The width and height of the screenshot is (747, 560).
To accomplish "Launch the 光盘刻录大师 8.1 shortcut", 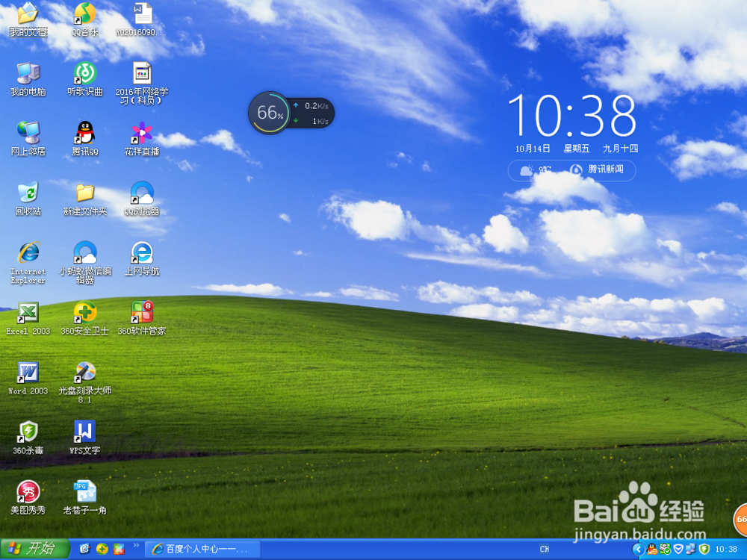I will pyautogui.click(x=85, y=383).
